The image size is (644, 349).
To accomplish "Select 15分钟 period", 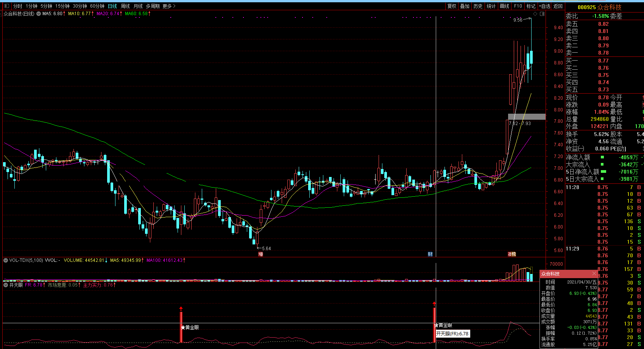I will click(x=62, y=6).
